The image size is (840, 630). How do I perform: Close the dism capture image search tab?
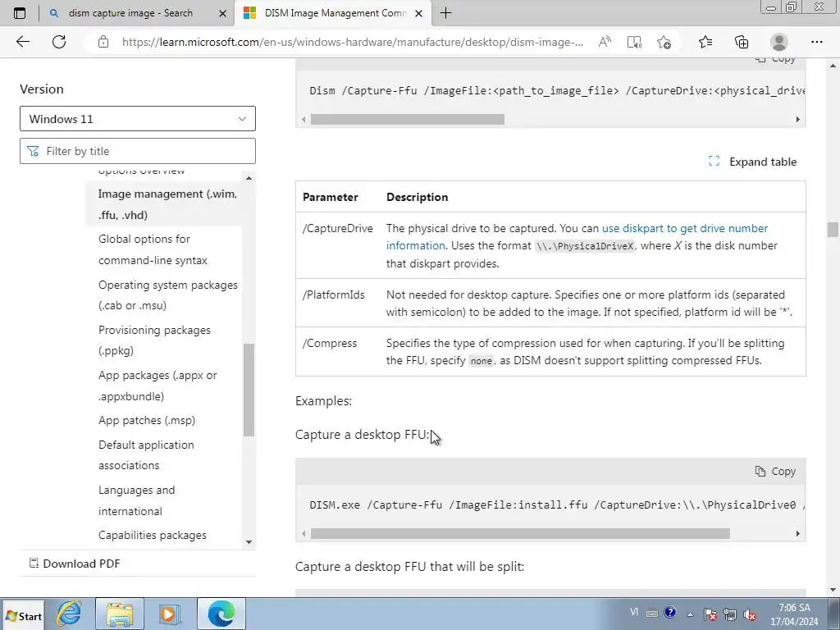[x=222, y=13]
